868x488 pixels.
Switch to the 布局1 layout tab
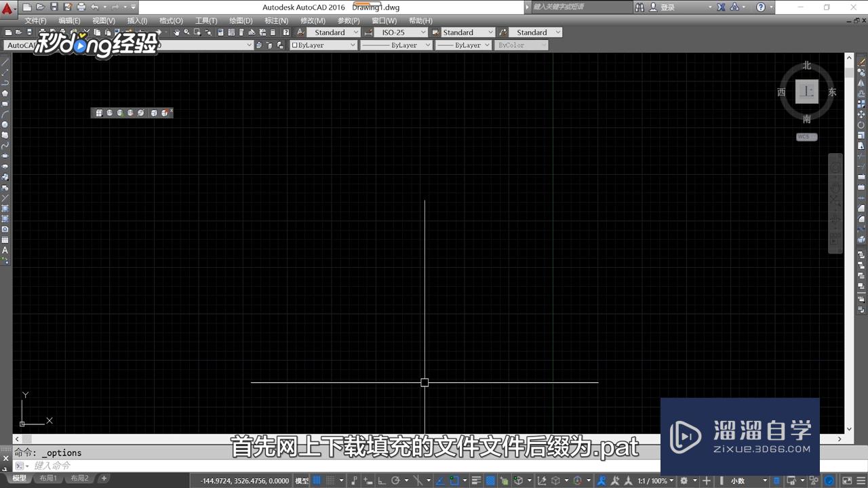(x=48, y=479)
